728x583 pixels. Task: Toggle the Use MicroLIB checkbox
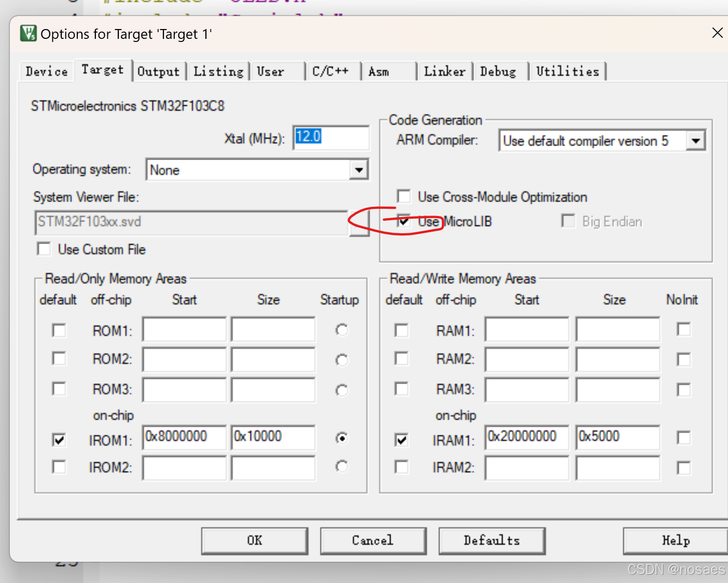[x=403, y=221]
